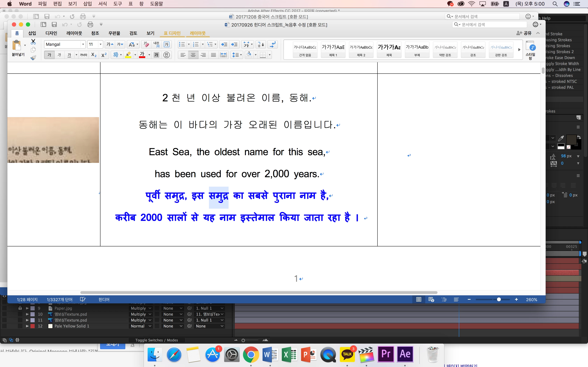Viewport: 588px width, 367px height.
Task: Click the clear formatting eraser icon
Action: point(146,44)
